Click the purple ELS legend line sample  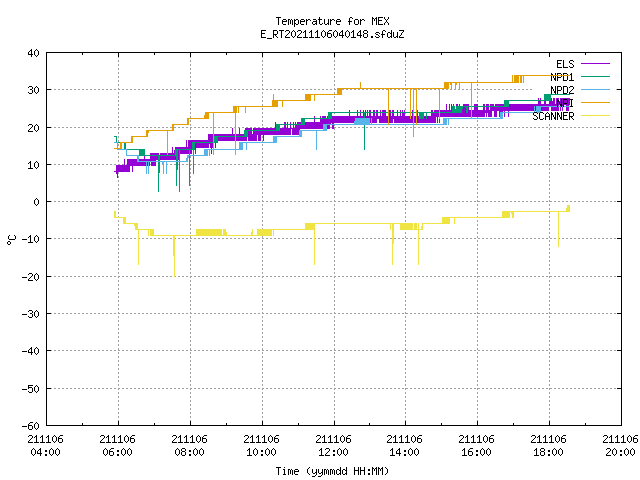click(x=595, y=64)
